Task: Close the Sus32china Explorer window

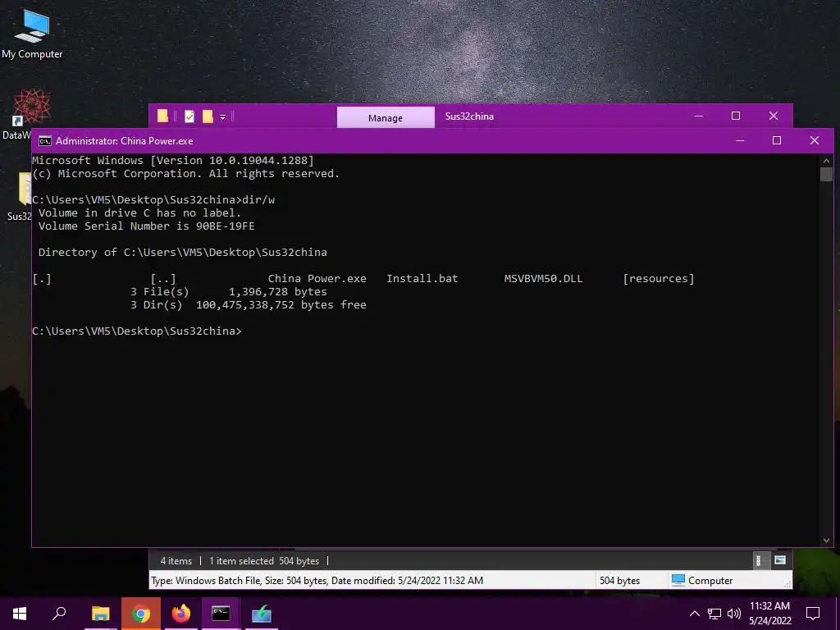Action: (773, 116)
